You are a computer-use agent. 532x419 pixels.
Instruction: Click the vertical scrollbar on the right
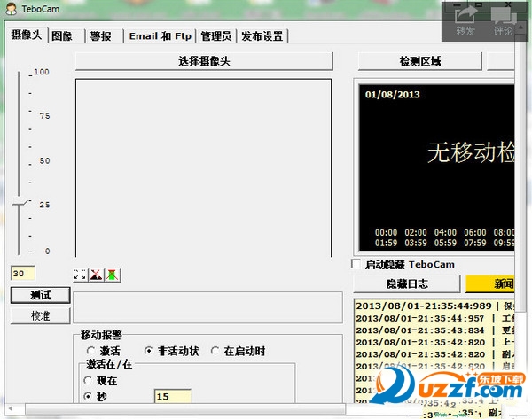(x=520, y=173)
